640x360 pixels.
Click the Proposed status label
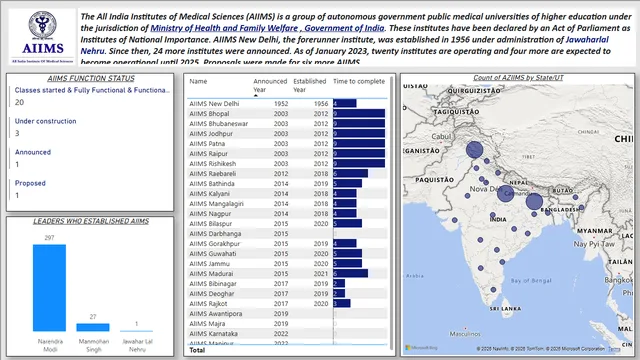tap(30, 183)
